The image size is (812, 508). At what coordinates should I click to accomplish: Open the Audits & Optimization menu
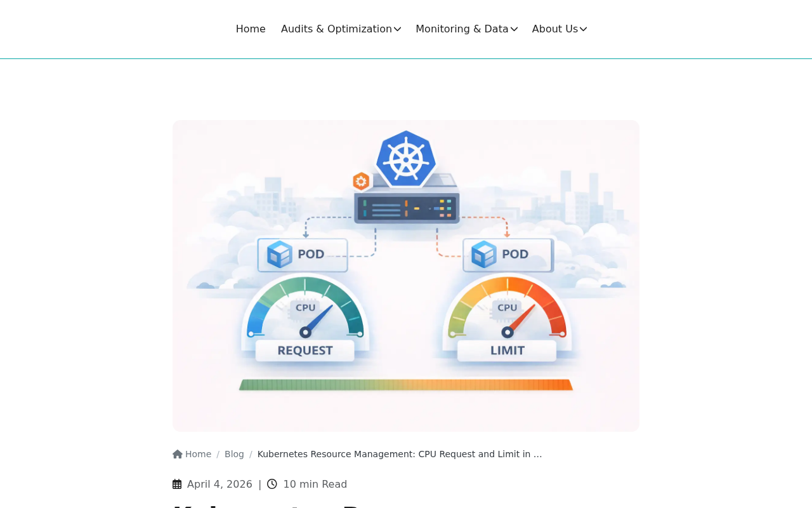pyautogui.click(x=341, y=29)
